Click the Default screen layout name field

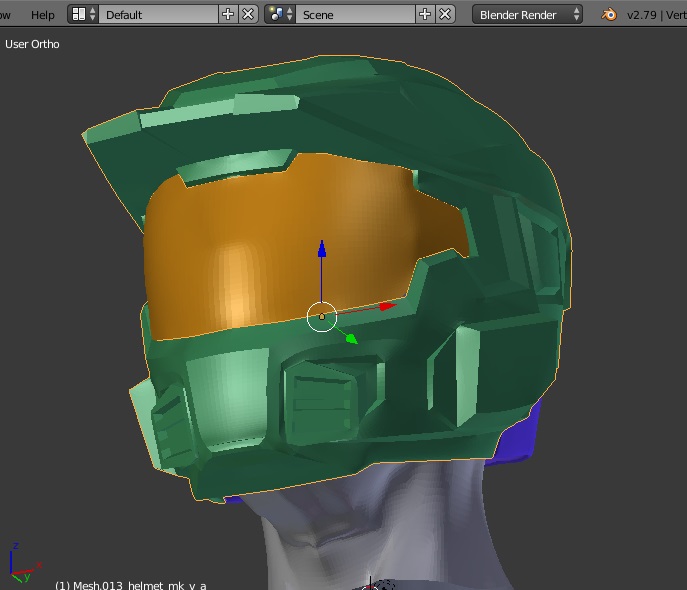point(159,14)
